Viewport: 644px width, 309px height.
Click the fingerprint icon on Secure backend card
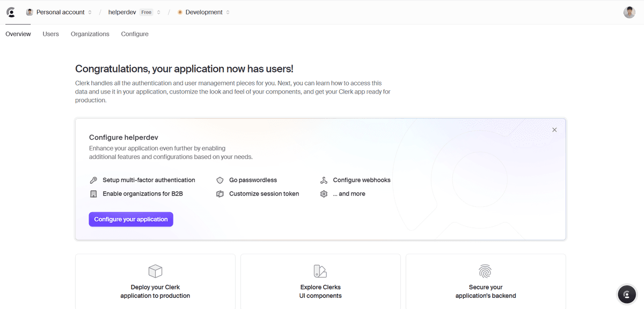(485, 271)
